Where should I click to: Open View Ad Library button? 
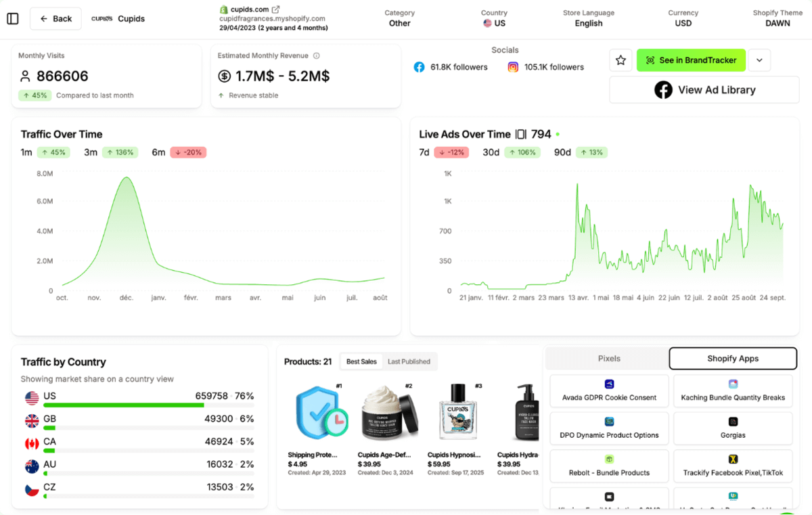coord(704,89)
